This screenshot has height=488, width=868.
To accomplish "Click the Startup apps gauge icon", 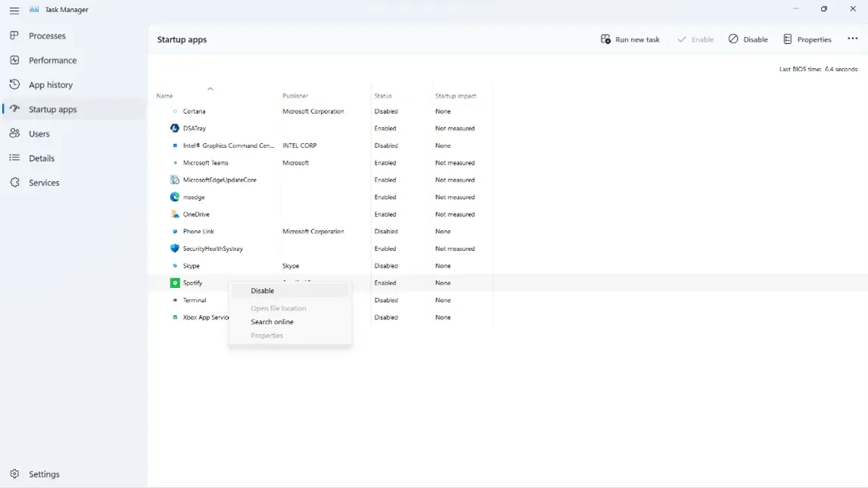I will pyautogui.click(x=15, y=108).
